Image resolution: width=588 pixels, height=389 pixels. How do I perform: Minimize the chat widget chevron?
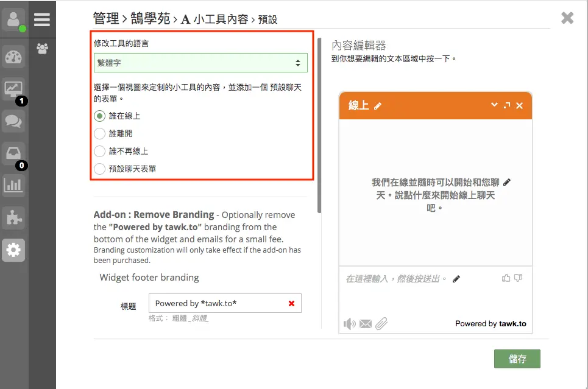click(495, 105)
